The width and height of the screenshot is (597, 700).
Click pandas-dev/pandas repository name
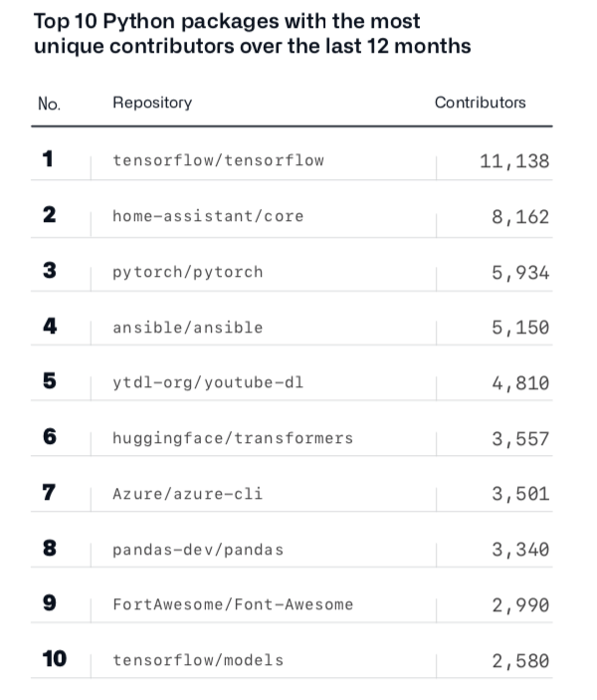click(x=198, y=550)
